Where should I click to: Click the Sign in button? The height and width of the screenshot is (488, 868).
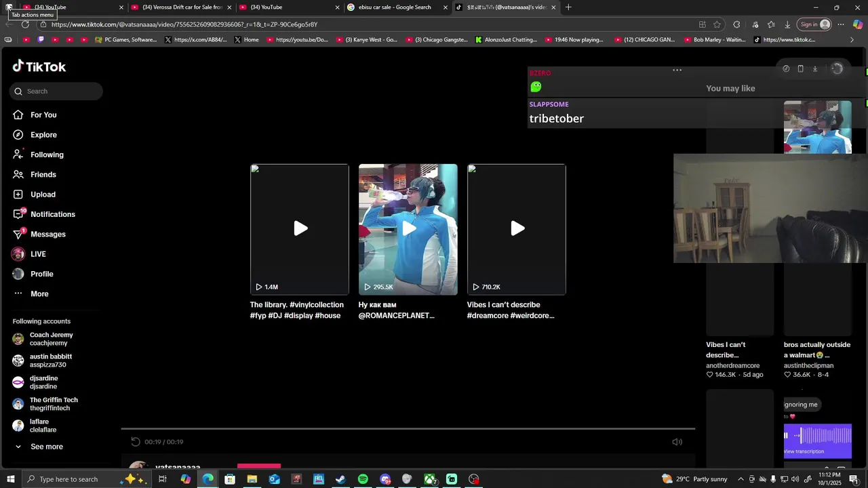coord(814,24)
